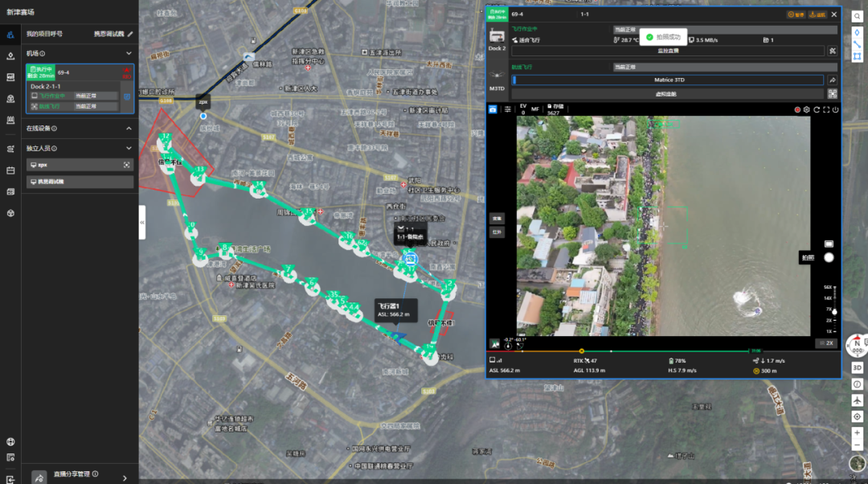Toggle 3D map view
The image size is (868, 484).
tap(858, 367)
